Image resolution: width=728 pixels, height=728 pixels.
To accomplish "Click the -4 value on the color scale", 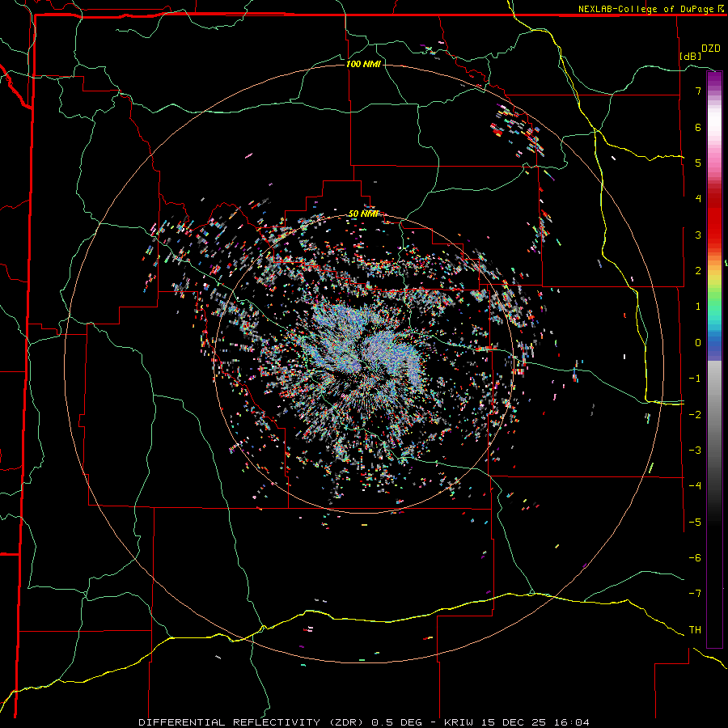I will coord(695,486).
